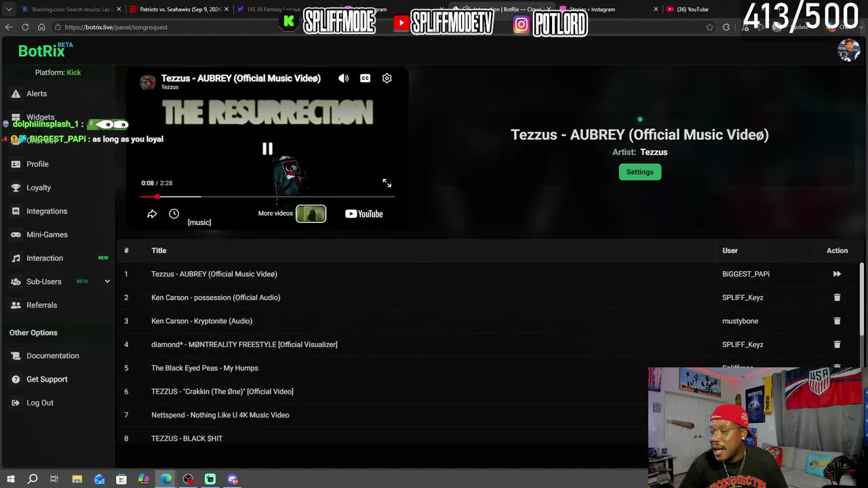Open the video player settings gear
The width and height of the screenshot is (868, 488).
(x=387, y=79)
